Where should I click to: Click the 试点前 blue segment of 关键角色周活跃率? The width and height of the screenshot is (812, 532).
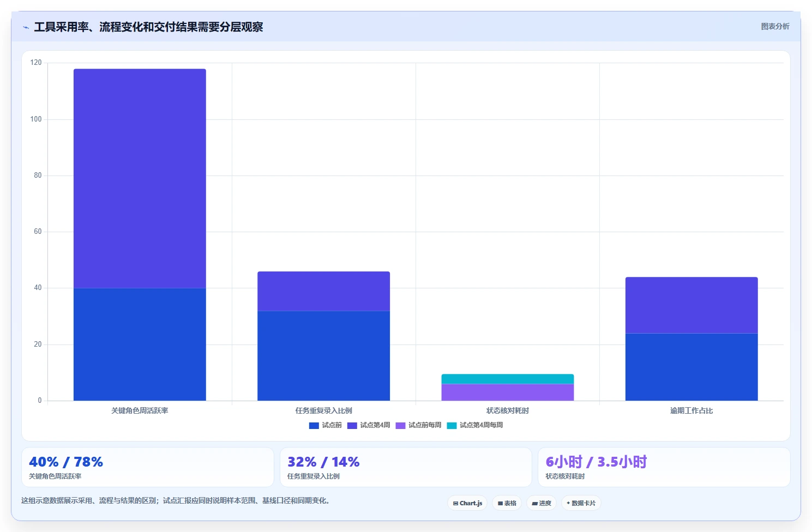click(140, 344)
